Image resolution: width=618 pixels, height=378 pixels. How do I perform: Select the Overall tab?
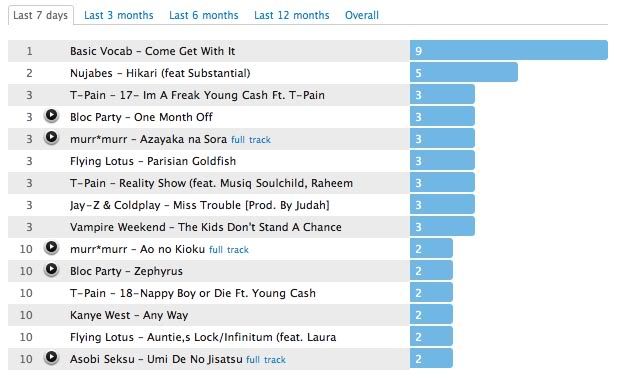pyautogui.click(x=362, y=15)
